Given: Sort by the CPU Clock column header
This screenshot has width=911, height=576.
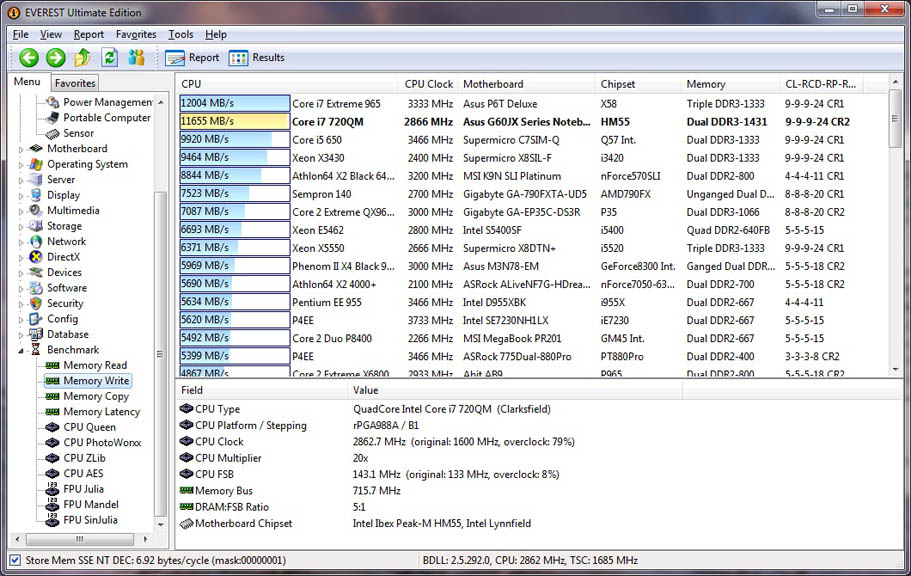Looking at the screenshot, I should [428, 84].
